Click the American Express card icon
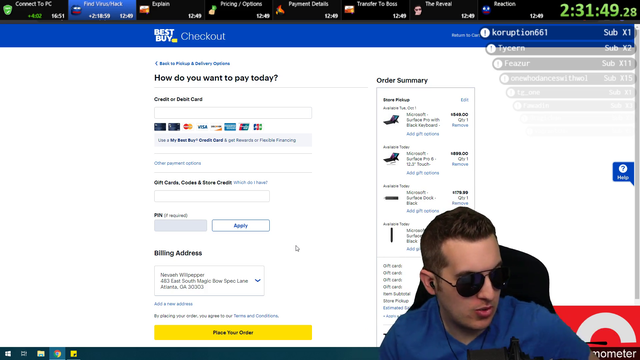The height and width of the screenshot is (360, 640). (x=230, y=127)
